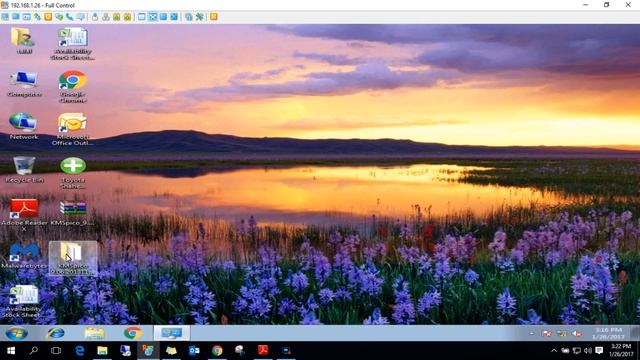
Task: Click the local clock showing 3:22 PM
Action: tap(621, 350)
